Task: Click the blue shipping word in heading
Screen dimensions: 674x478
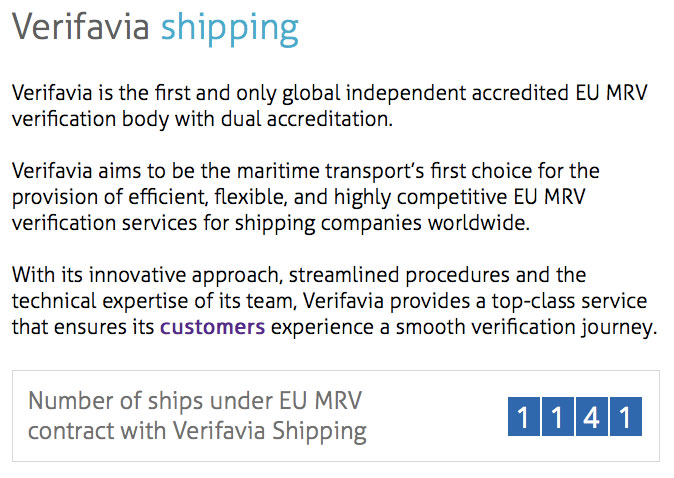Action: pyautogui.click(x=229, y=28)
